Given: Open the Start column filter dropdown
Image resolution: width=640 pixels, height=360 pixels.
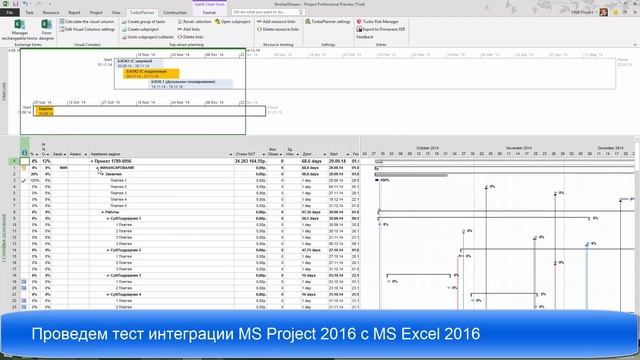Looking at the screenshot, I should pyautogui.click(x=348, y=154).
